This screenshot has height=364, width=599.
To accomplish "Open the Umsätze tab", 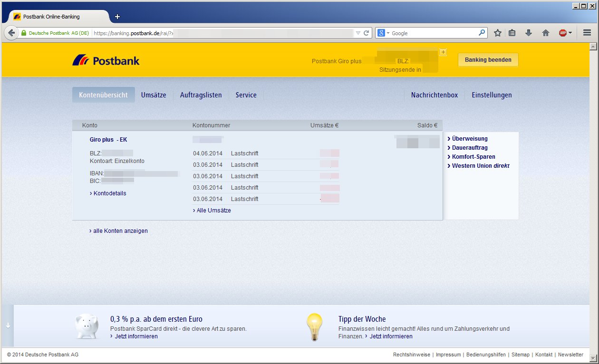I will (154, 95).
